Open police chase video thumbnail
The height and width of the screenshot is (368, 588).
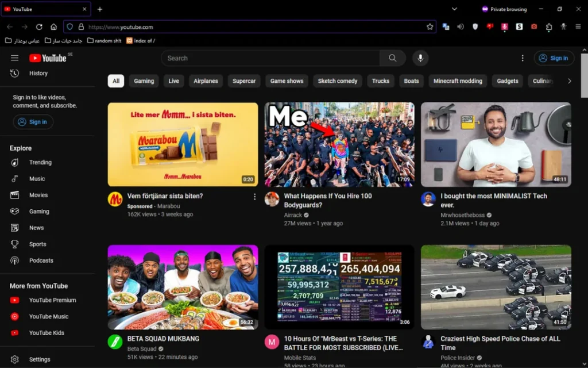(x=496, y=287)
